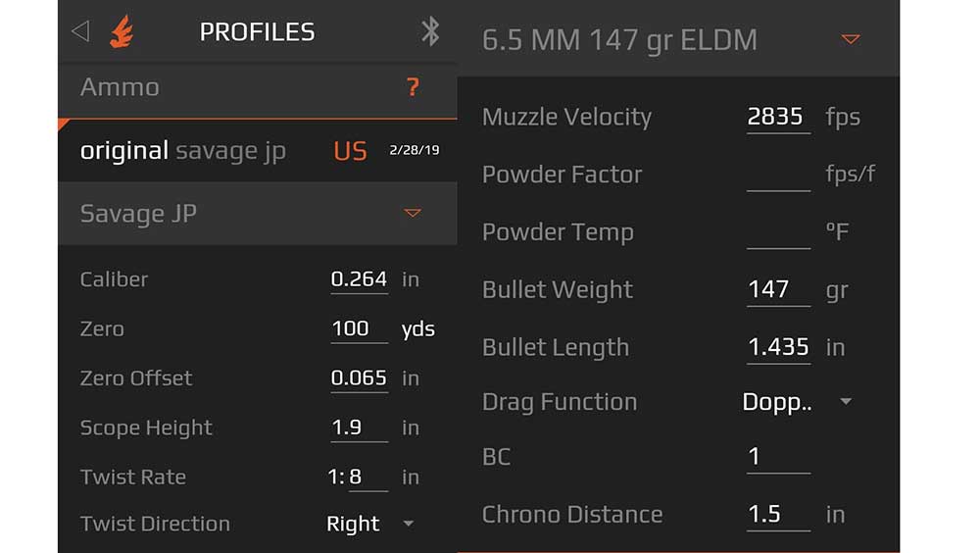Edit the Zero Offset field
Viewport: 980px width, 553px height.
(x=359, y=378)
